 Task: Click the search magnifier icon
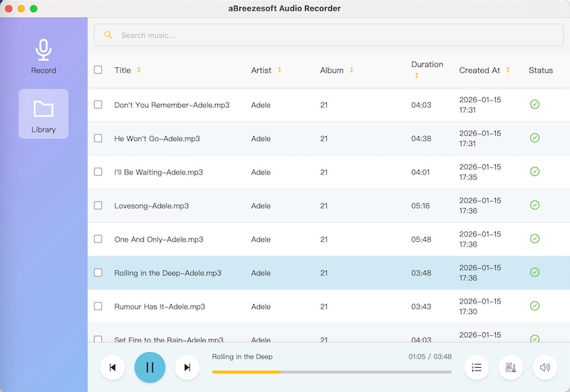(108, 35)
